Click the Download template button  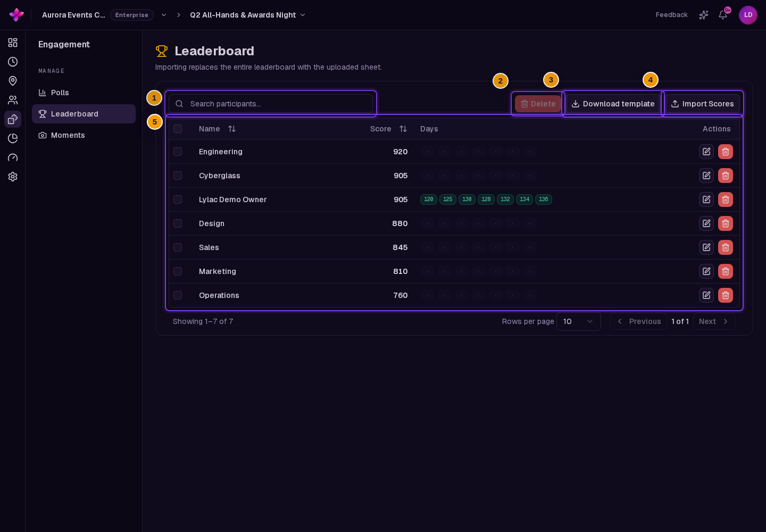click(613, 104)
